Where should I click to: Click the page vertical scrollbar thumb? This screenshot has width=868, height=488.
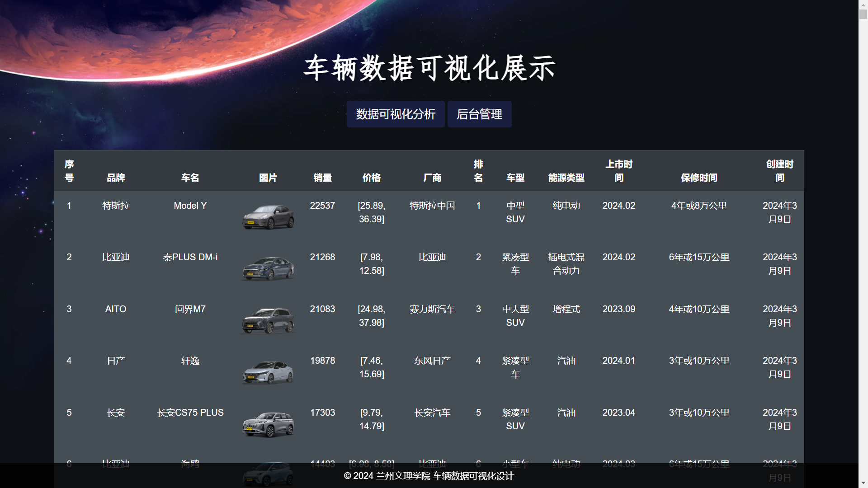click(863, 14)
